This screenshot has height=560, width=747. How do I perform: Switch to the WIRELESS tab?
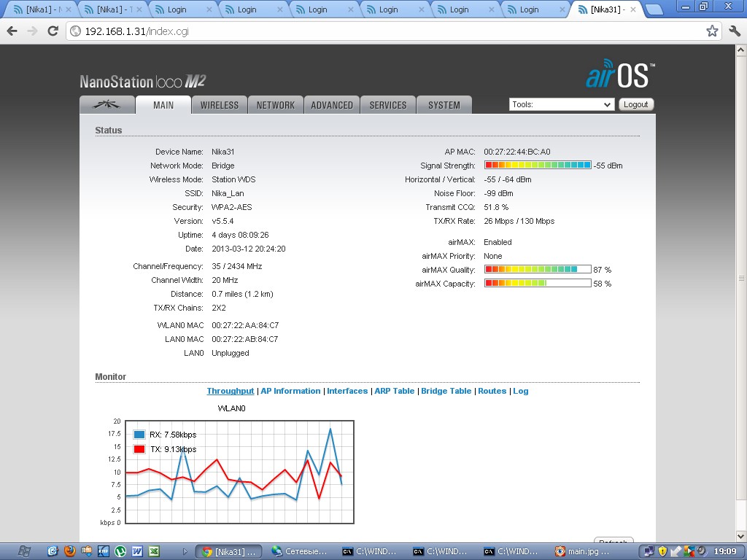tap(220, 105)
